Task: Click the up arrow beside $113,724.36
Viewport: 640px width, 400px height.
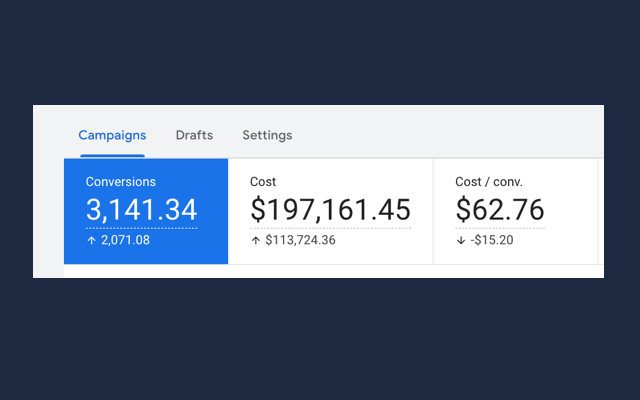Action: click(x=256, y=240)
